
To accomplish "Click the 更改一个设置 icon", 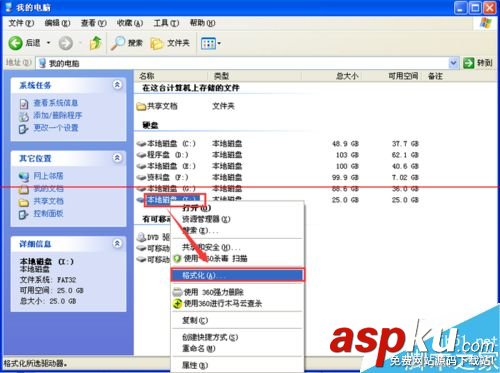I will coord(23,129).
